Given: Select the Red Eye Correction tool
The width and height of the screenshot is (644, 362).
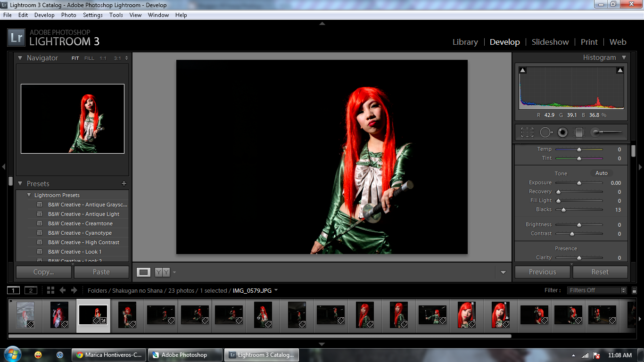Looking at the screenshot, I should 562,132.
